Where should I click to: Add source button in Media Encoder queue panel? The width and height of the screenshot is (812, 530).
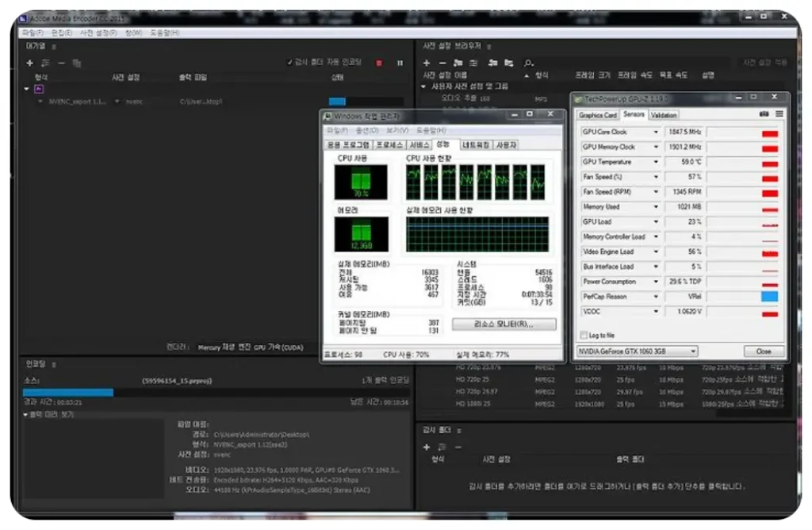29,63
